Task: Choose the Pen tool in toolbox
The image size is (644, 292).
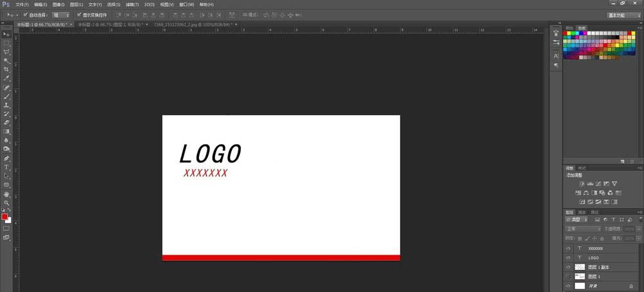Action: point(6,158)
